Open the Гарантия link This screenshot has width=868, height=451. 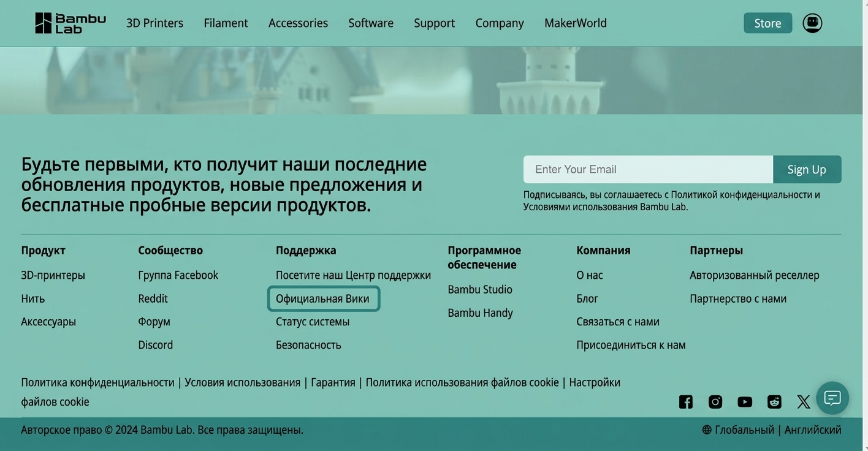(x=333, y=382)
